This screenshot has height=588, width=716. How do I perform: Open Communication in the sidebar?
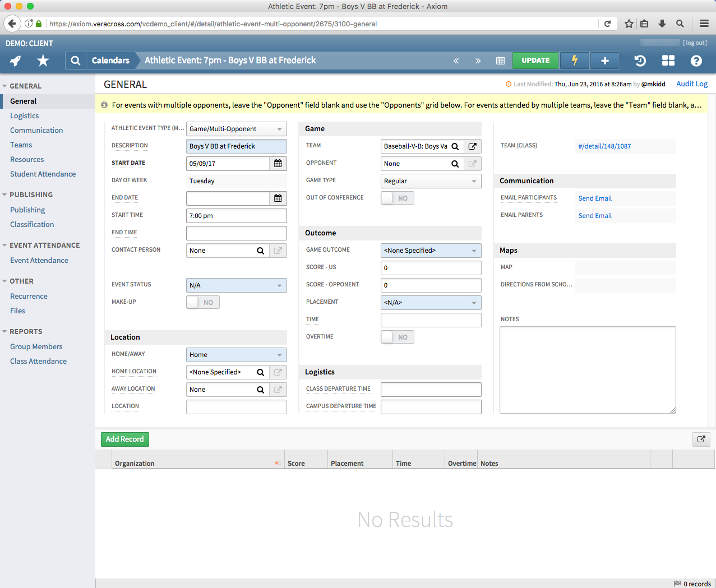click(x=36, y=130)
